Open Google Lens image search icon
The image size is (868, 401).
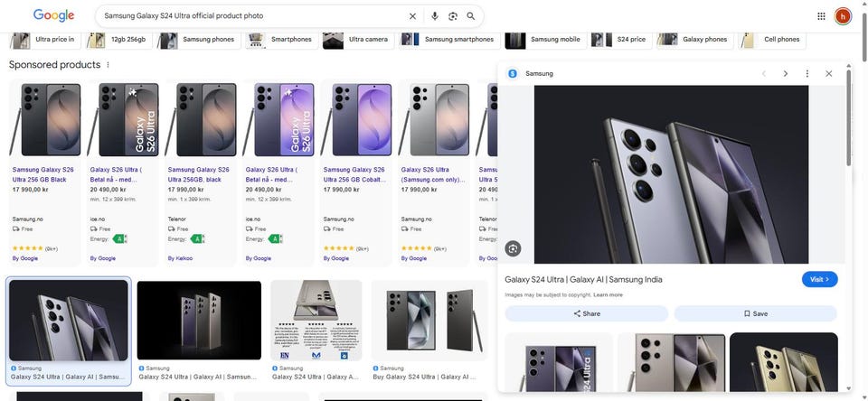tap(453, 16)
